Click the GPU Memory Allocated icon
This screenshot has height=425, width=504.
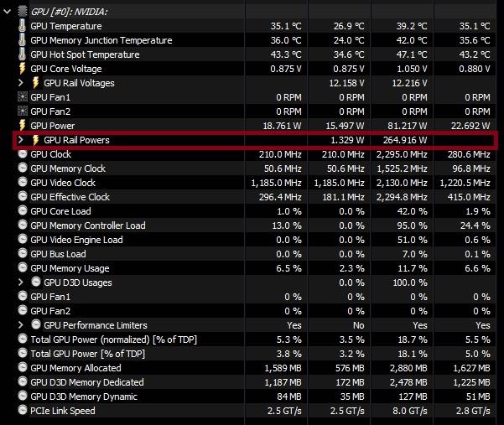(x=22, y=368)
